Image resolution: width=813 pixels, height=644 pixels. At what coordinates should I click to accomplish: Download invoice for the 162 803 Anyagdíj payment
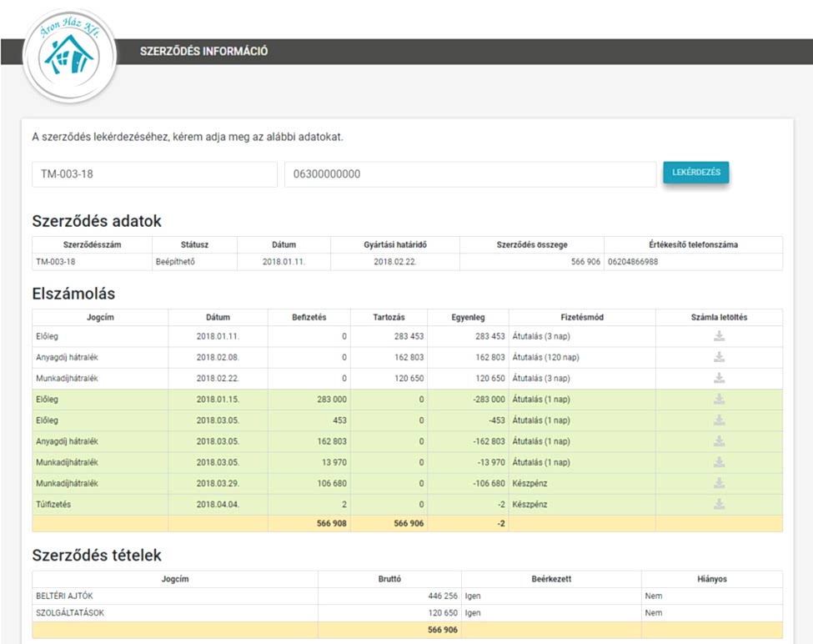click(719, 441)
